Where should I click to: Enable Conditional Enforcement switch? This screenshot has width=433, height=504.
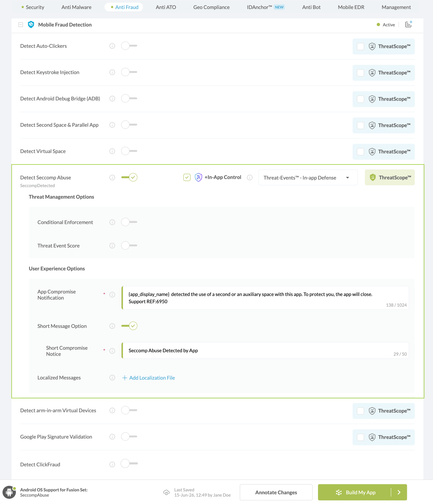129,222
